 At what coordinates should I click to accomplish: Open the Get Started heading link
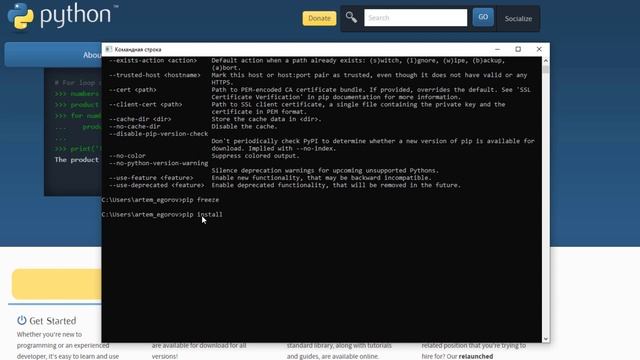[53, 321]
